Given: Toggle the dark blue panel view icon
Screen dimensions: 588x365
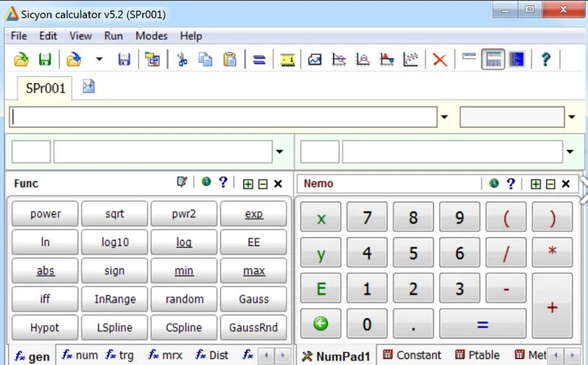Looking at the screenshot, I should coord(517,59).
